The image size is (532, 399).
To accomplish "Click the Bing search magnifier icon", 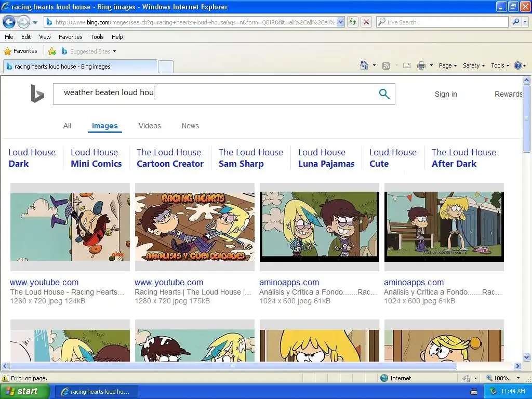I will 384,94.
